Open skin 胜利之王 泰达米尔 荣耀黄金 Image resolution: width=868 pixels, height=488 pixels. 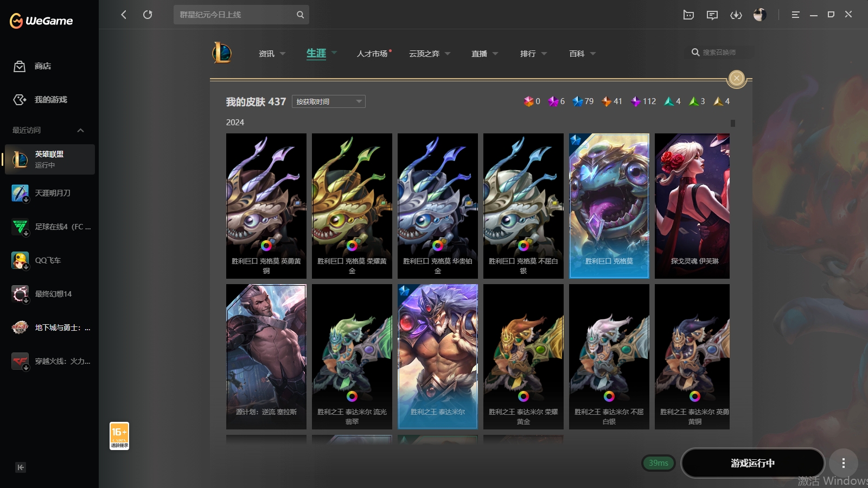pos(524,357)
